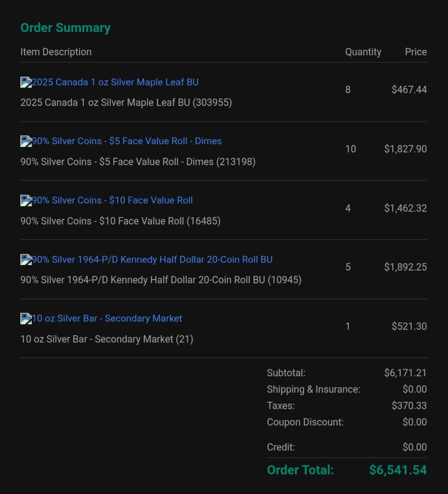Click the Coupon Discount label

click(x=305, y=422)
